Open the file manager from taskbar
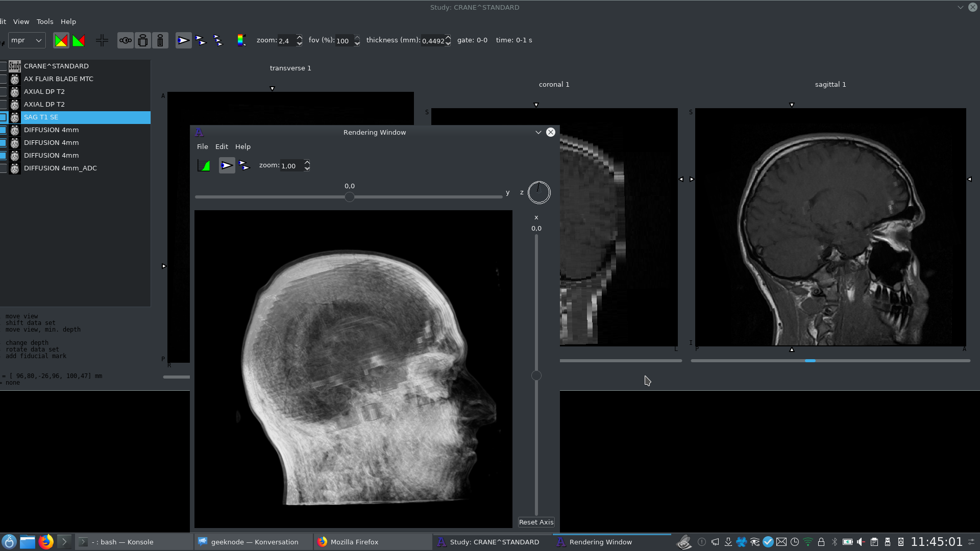This screenshot has height=551, width=980. click(x=28, y=542)
